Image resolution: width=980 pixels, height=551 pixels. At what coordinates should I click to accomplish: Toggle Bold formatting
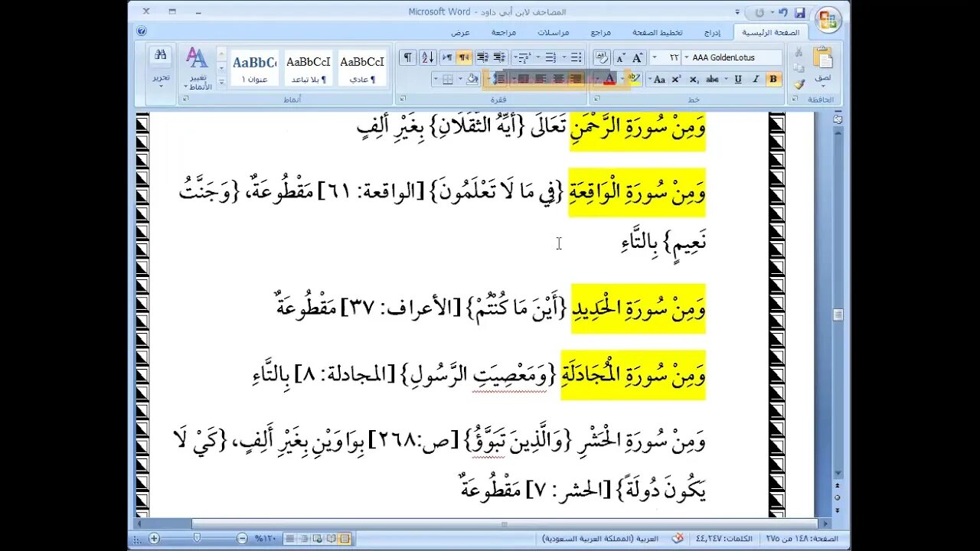(773, 79)
